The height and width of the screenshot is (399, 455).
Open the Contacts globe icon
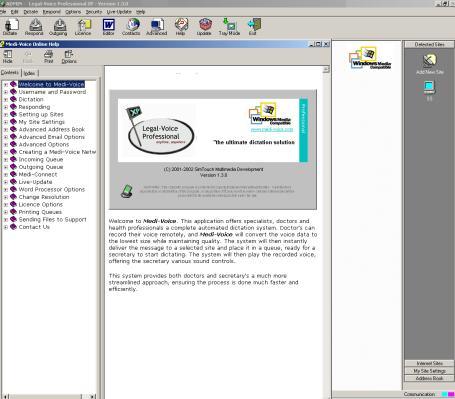click(131, 27)
